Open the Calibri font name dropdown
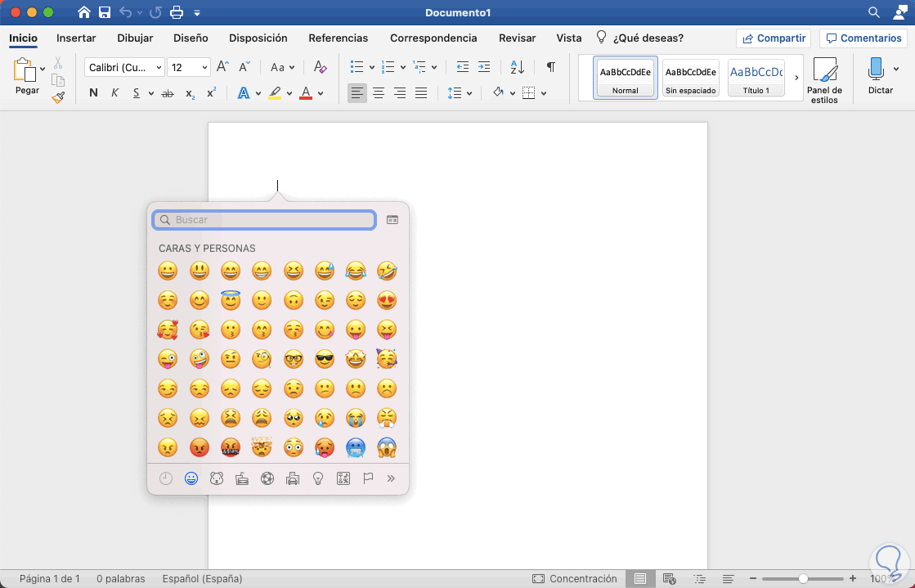The width and height of the screenshot is (915, 588). point(123,67)
